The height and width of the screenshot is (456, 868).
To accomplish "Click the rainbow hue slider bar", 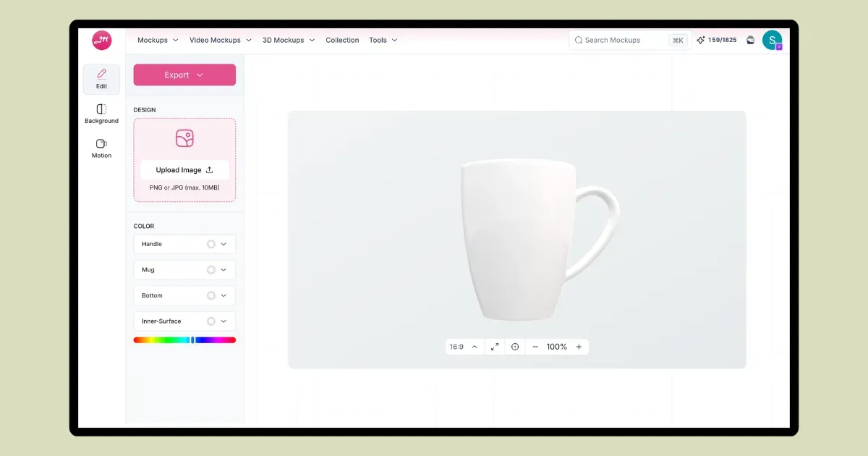I will tap(184, 339).
